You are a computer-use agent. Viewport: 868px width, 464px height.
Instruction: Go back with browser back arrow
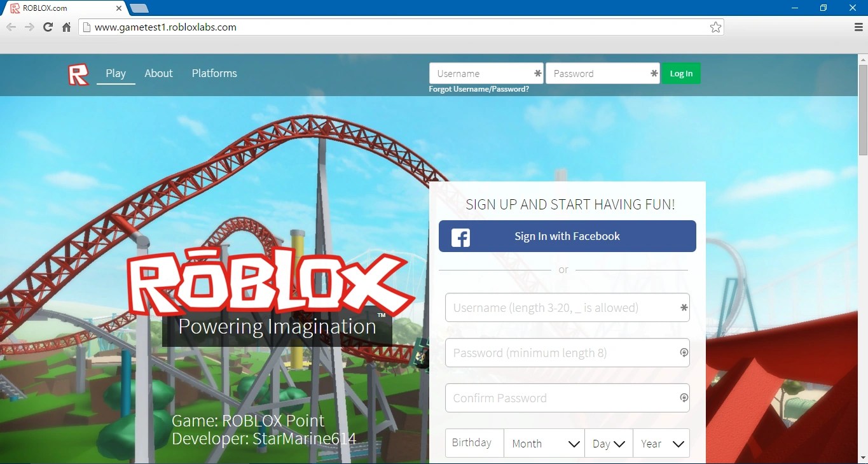click(11, 27)
